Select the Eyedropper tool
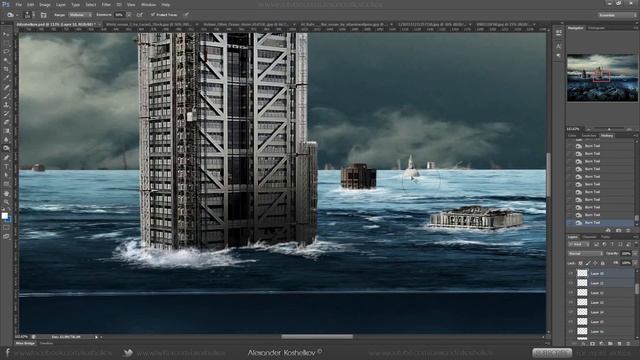The height and width of the screenshot is (360, 640). [x=6, y=78]
